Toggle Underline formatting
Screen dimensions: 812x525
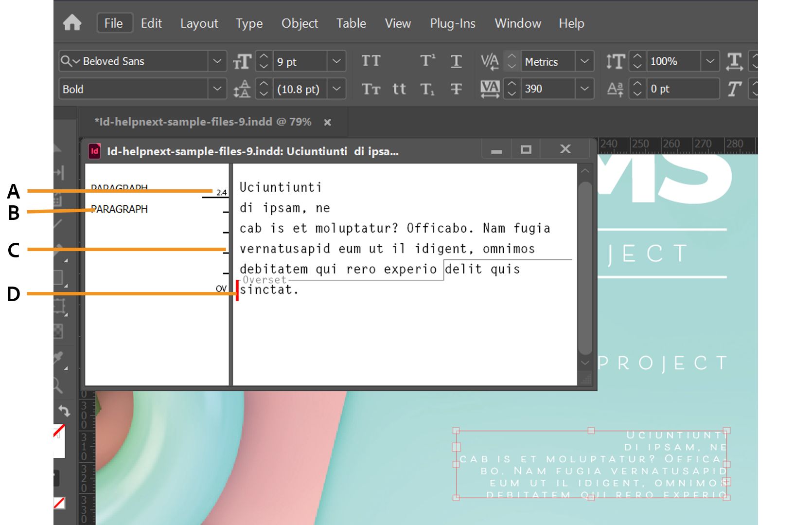(456, 61)
